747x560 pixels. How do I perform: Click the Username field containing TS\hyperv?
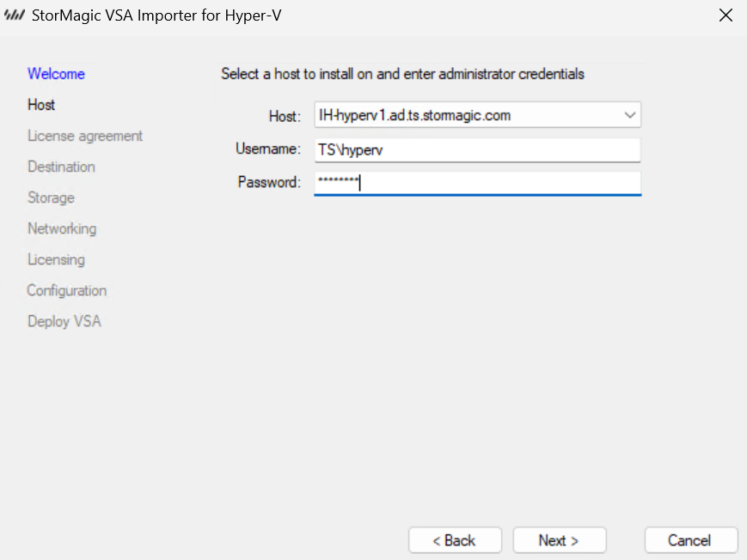pos(477,150)
